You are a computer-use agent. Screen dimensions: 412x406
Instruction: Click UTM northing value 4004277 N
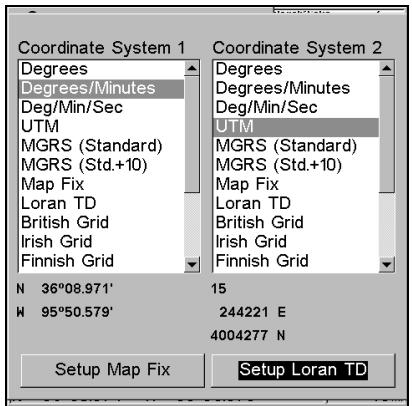(248, 336)
